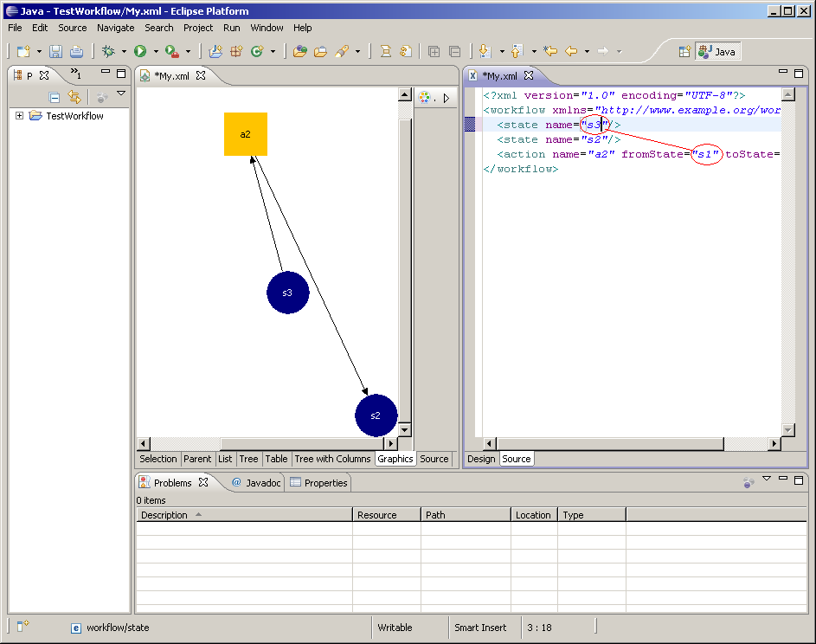Screen dimensions: 816x644
Task: Open the Navigate menu
Action: [115, 28]
